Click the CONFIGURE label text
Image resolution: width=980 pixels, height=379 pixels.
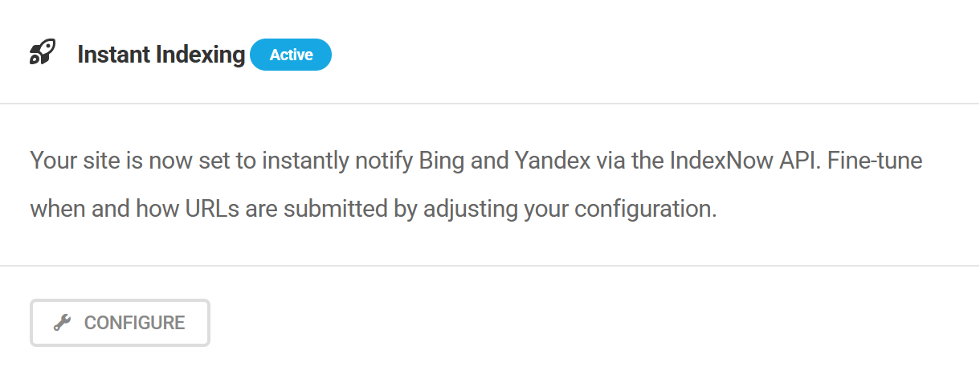click(134, 323)
